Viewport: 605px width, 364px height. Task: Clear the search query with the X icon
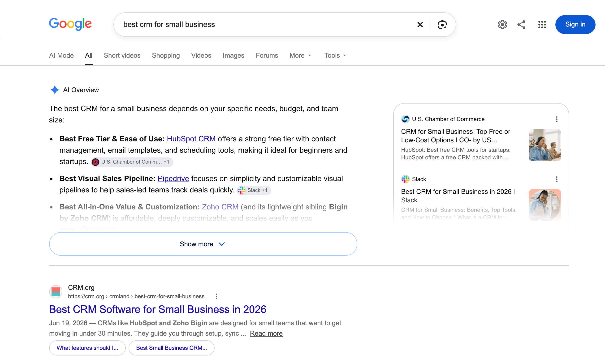point(420,25)
